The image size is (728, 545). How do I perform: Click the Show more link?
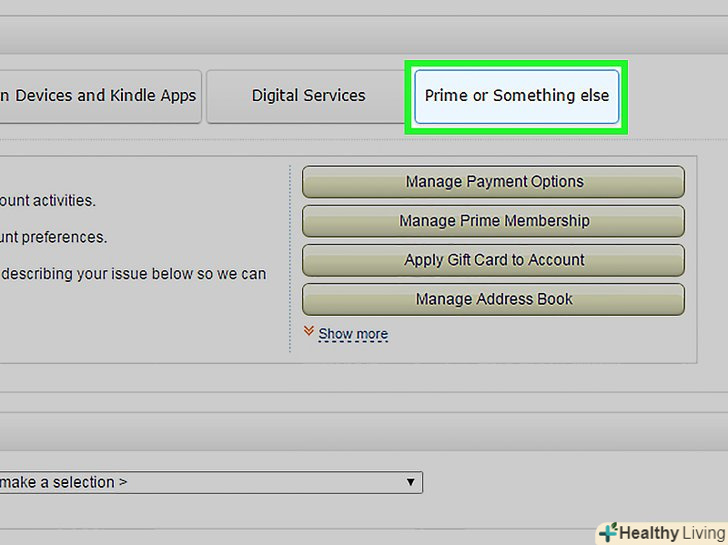[x=353, y=334]
